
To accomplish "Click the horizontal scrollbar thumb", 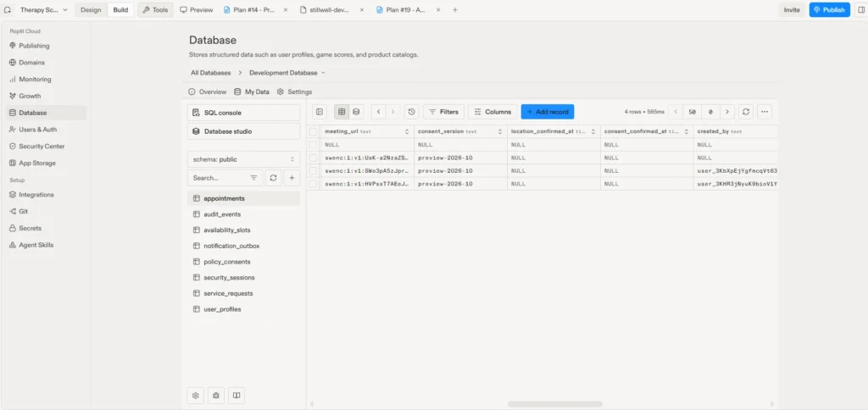I will 554,404.
